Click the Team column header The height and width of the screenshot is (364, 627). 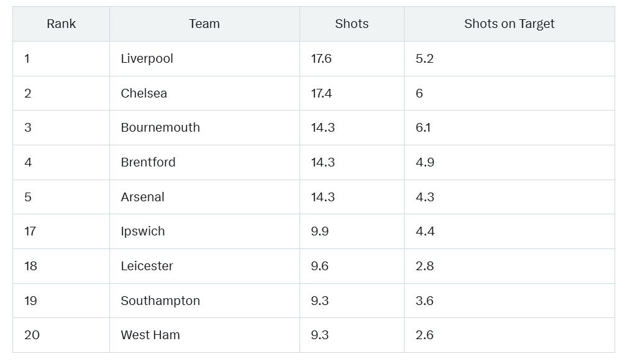(x=204, y=24)
